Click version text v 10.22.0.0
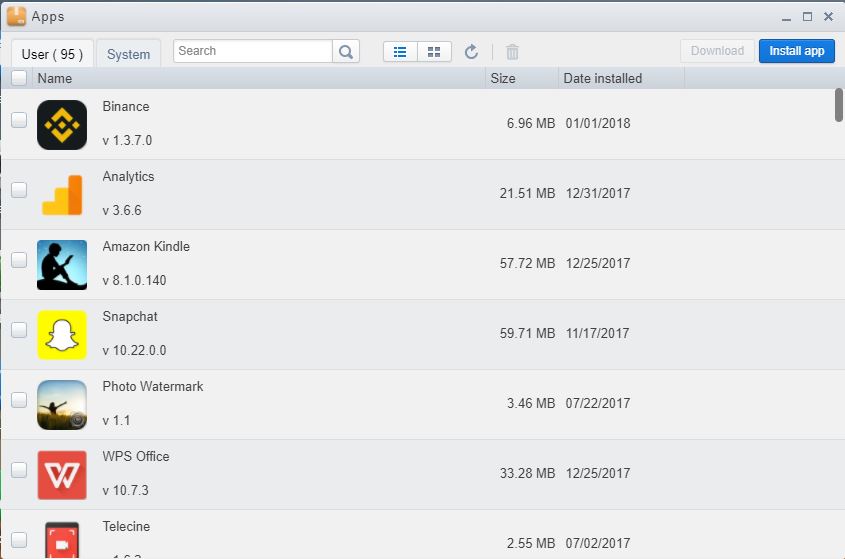The width and height of the screenshot is (845, 559). point(134,350)
